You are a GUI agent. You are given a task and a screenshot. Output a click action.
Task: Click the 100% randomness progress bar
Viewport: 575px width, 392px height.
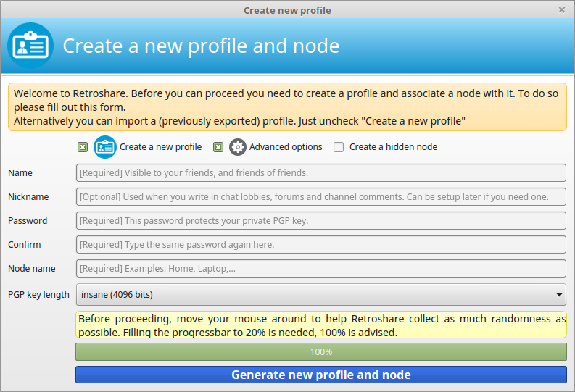point(321,351)
